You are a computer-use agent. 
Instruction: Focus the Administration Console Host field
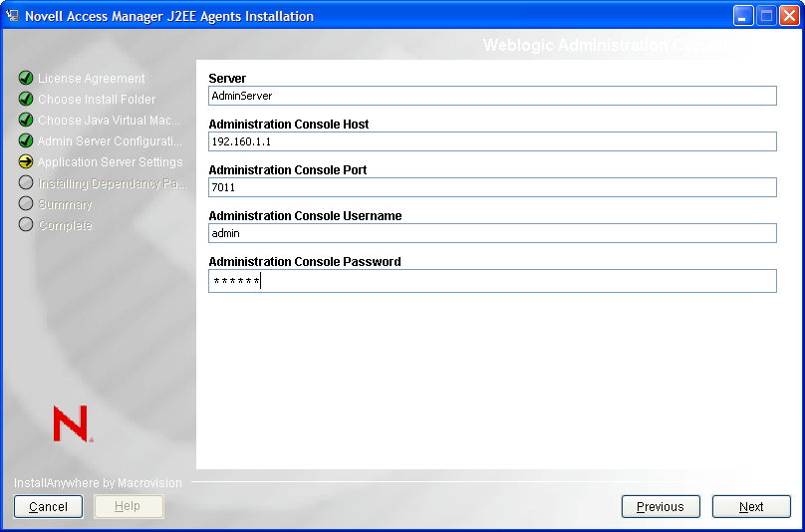coord(492,141)
